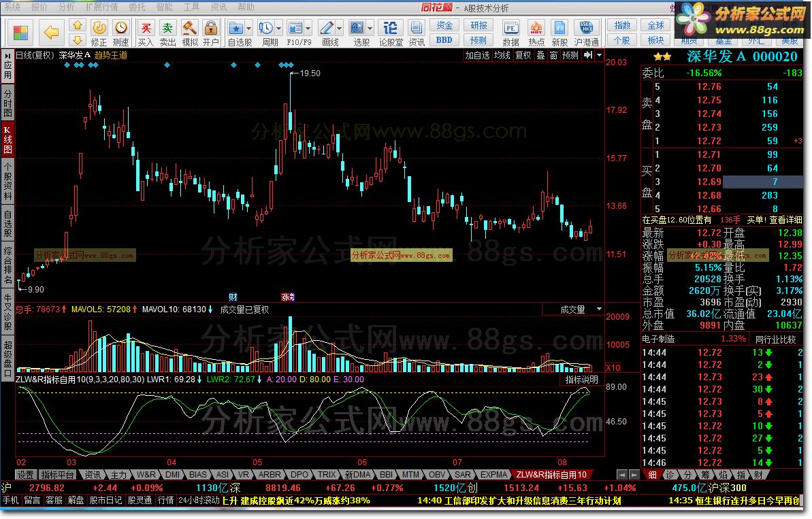
Task: Click the 加自选 button
Action: click(477, 55)
